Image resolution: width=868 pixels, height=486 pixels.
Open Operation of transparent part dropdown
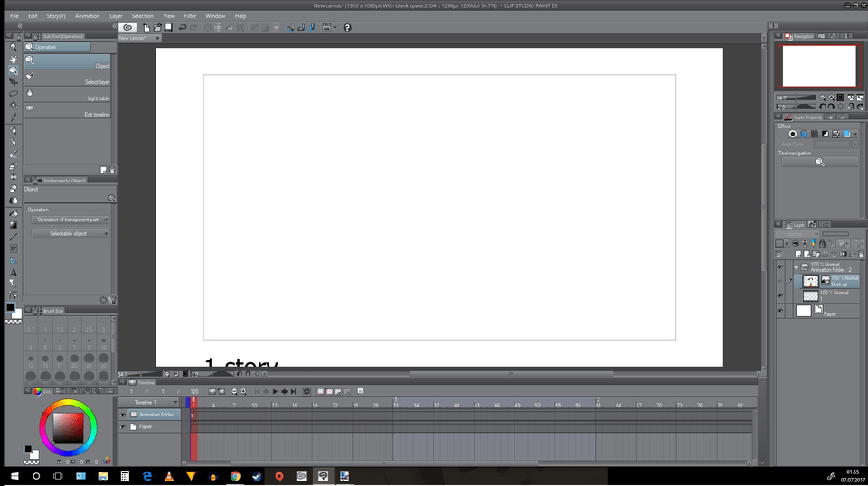(x=70, y=220)
